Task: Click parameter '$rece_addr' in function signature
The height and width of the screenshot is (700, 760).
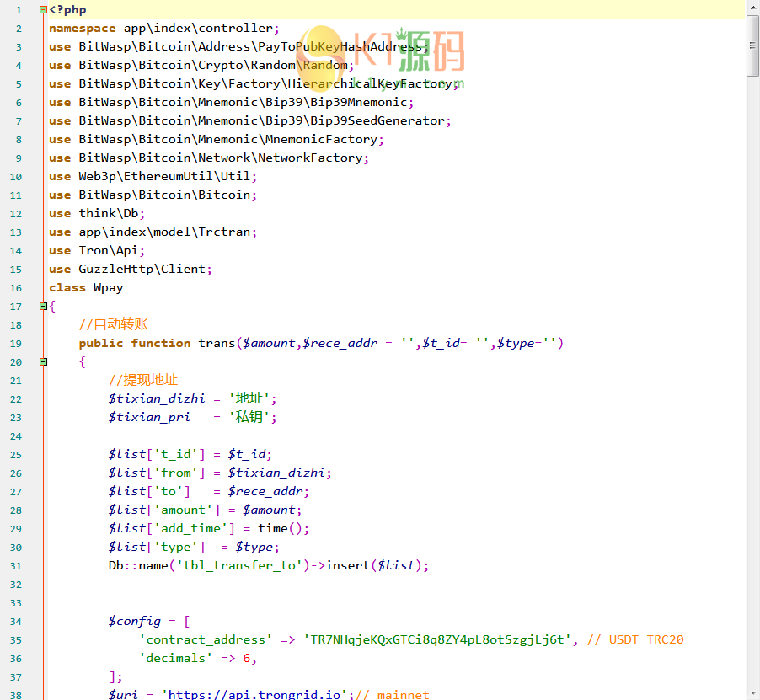Action: [x=340, y=344]
